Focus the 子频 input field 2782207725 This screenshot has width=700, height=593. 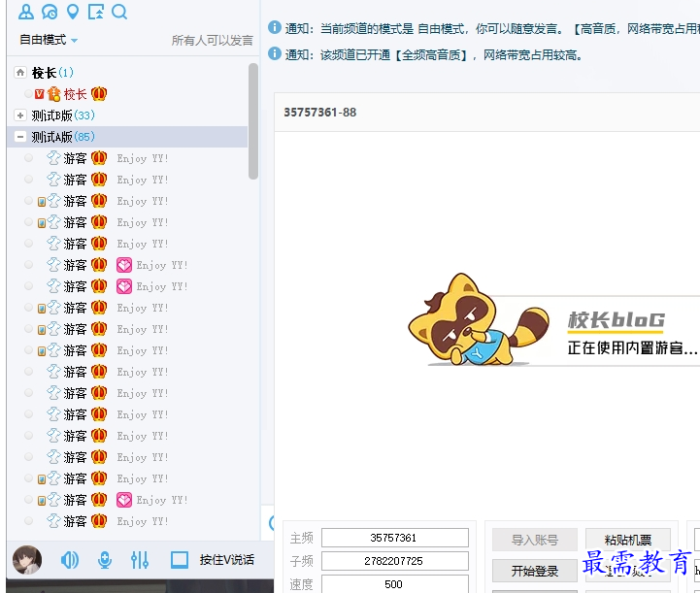coord(394,561)
